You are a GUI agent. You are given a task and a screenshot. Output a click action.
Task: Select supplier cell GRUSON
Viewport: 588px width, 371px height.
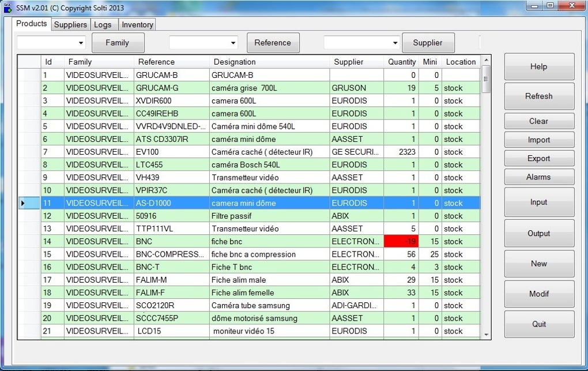click(357, 88)
